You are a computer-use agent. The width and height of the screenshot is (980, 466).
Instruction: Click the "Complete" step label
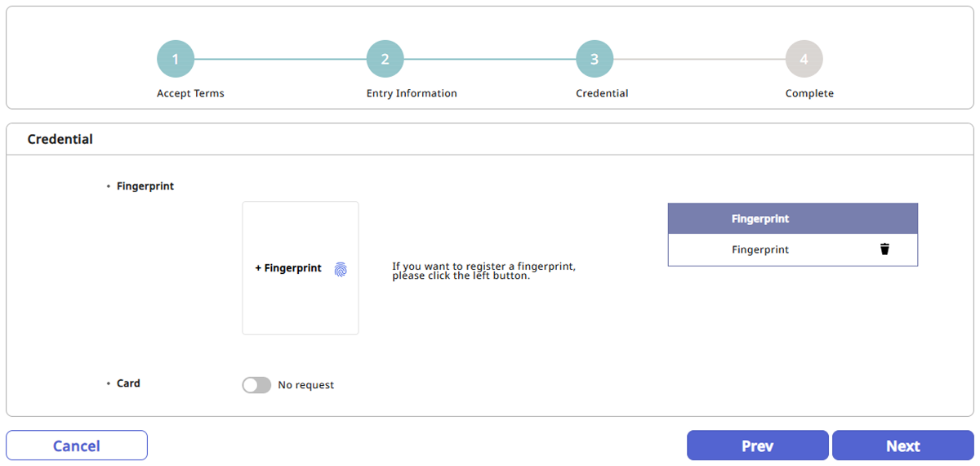point(809,93)
